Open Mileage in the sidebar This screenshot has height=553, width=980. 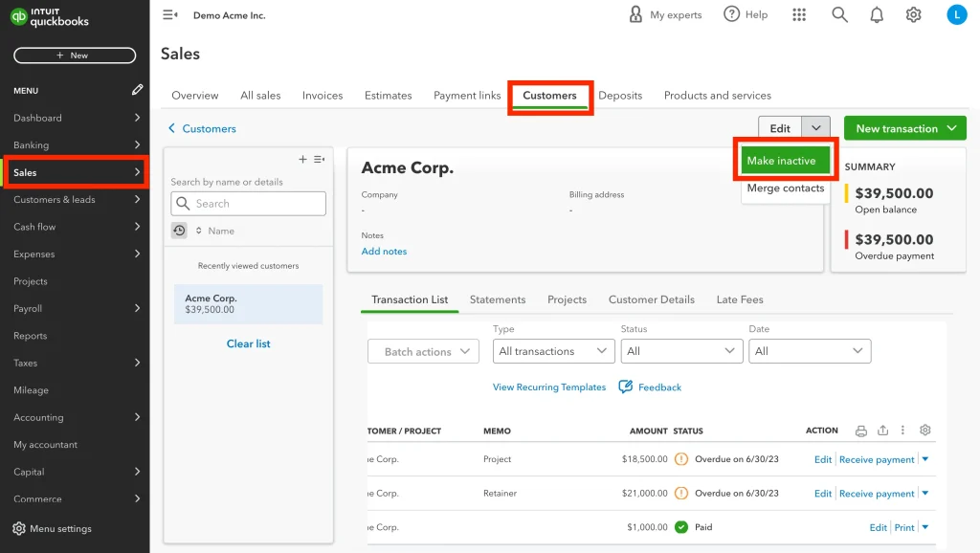click(x=31, y=390)
